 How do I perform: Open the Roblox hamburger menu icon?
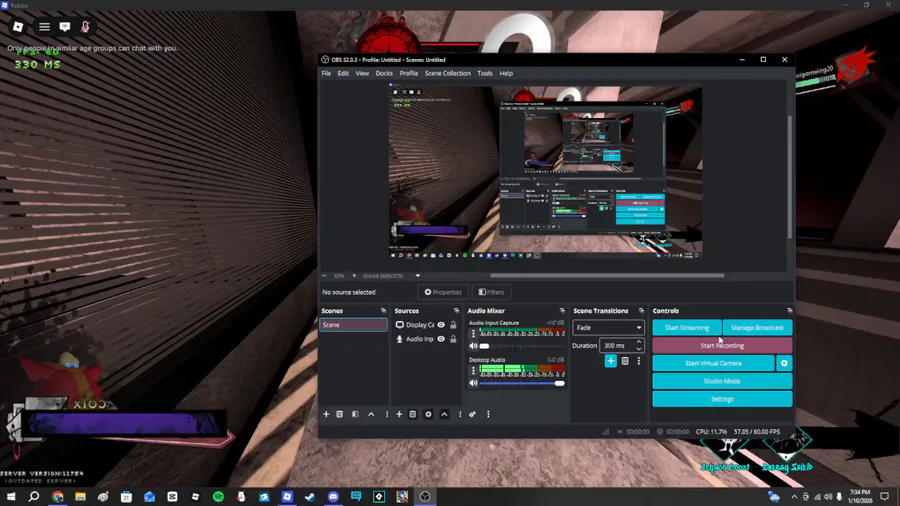[x=44, y=27]
